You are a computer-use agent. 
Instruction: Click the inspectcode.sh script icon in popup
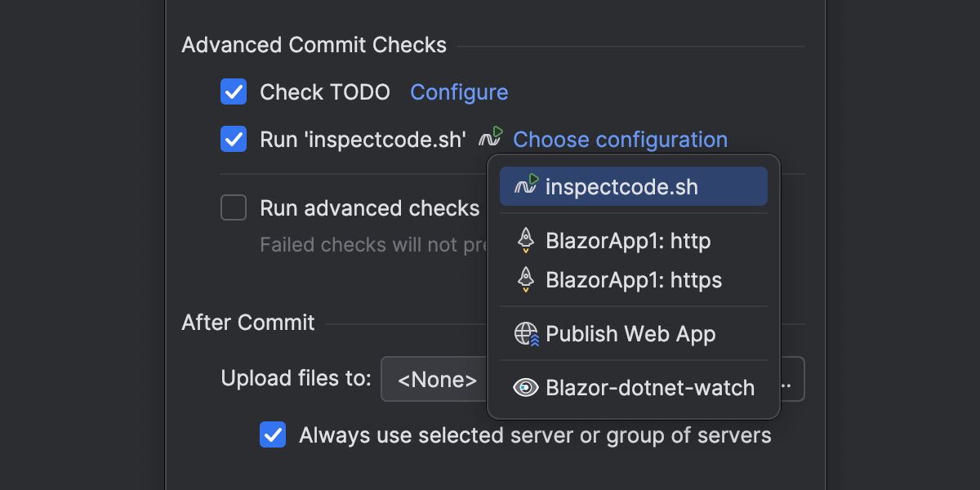point(526,186)
